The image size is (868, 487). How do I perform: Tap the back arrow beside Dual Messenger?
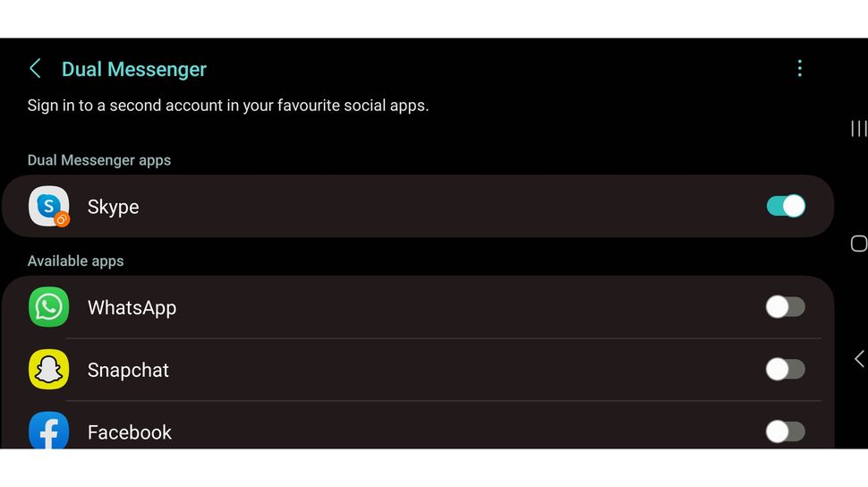coord(35,69)
